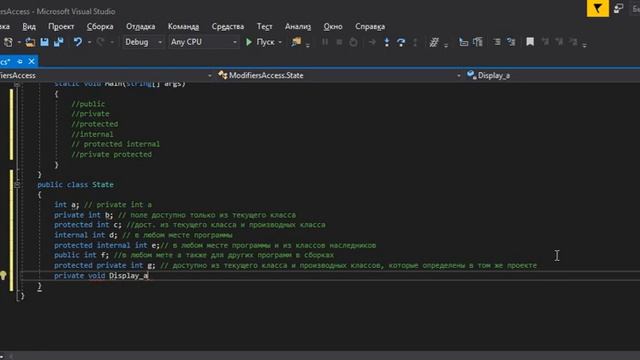Toggle bookmark with the bookmark icon
Image resolution: width=640 pixels, height=360 pixels.
pos(530,42)
